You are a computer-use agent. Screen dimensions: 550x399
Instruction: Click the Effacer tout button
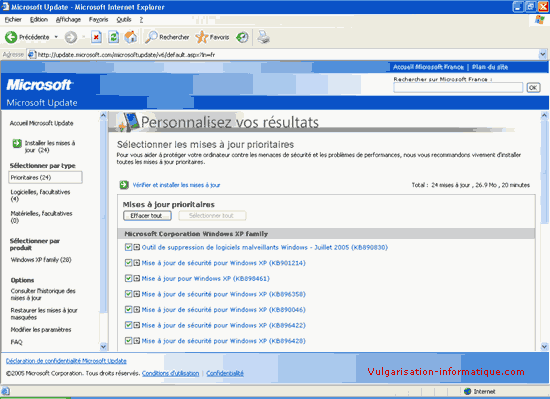point(147,216)
